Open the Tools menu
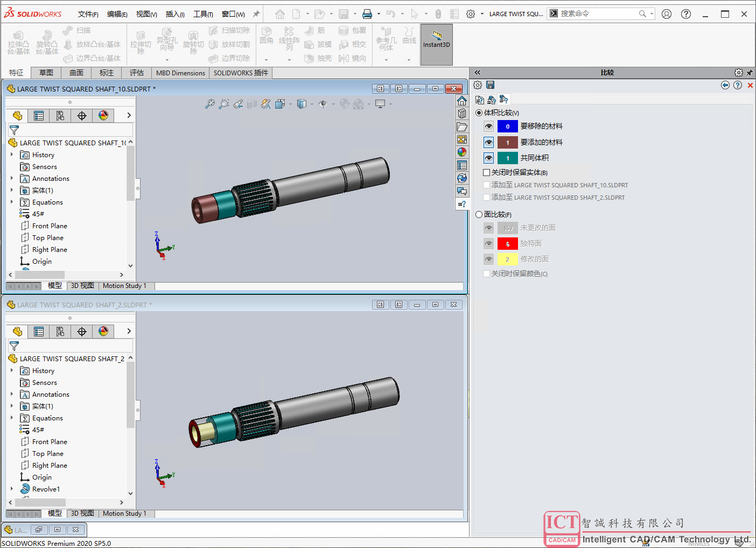This screenshot has height=548, width=756. point(203,14)
